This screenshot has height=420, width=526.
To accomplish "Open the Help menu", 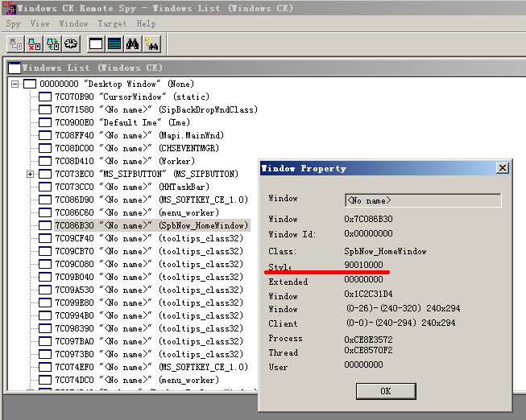I will 146,24.
